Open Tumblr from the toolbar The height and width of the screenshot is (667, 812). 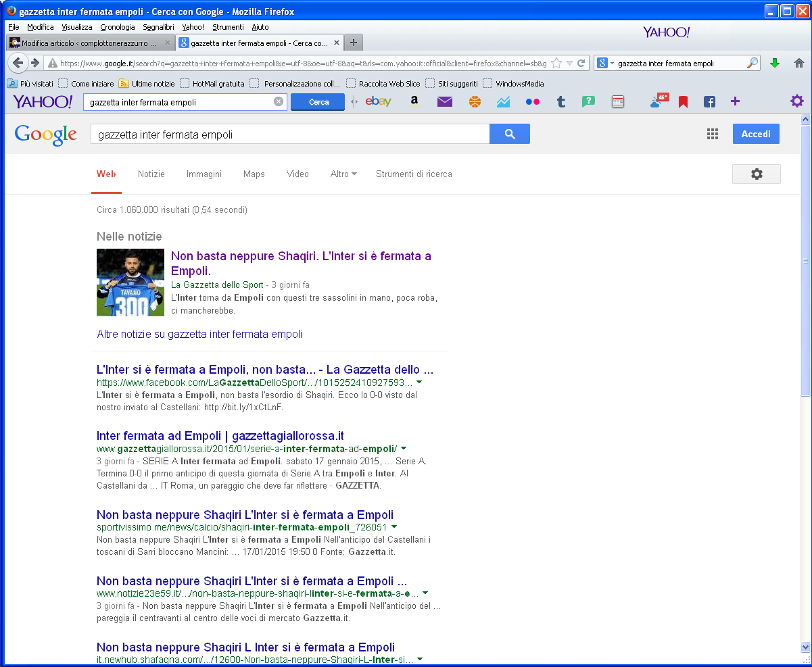[x=560, y=102]
